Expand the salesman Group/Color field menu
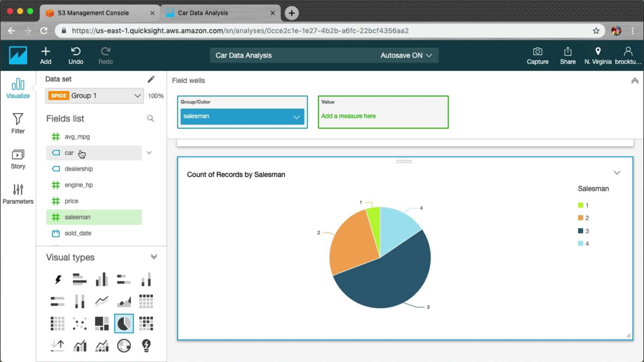Viewport: 644px width, 362px height. pyautogui.click(x=296, y=117)
